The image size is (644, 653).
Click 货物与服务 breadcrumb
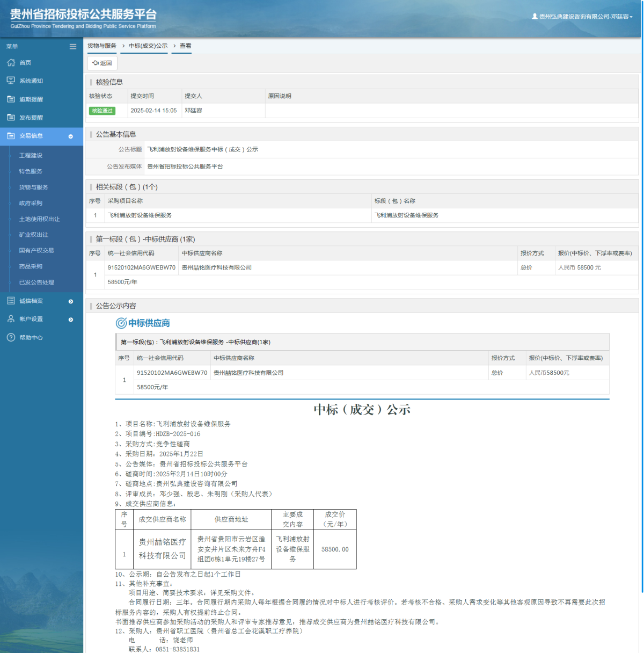tap(102, 46)
